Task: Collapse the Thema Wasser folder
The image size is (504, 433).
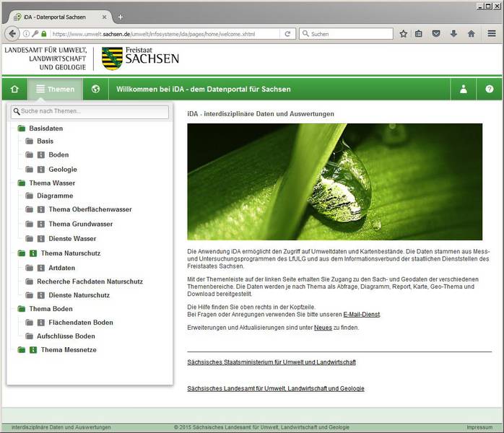Action: [x=21, y=183]
